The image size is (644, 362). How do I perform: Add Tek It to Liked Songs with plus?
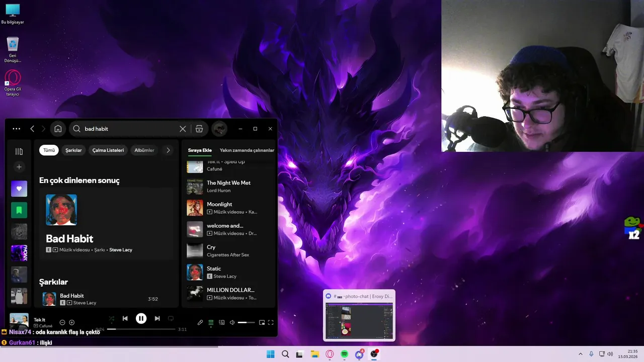(x=72, y=322)
